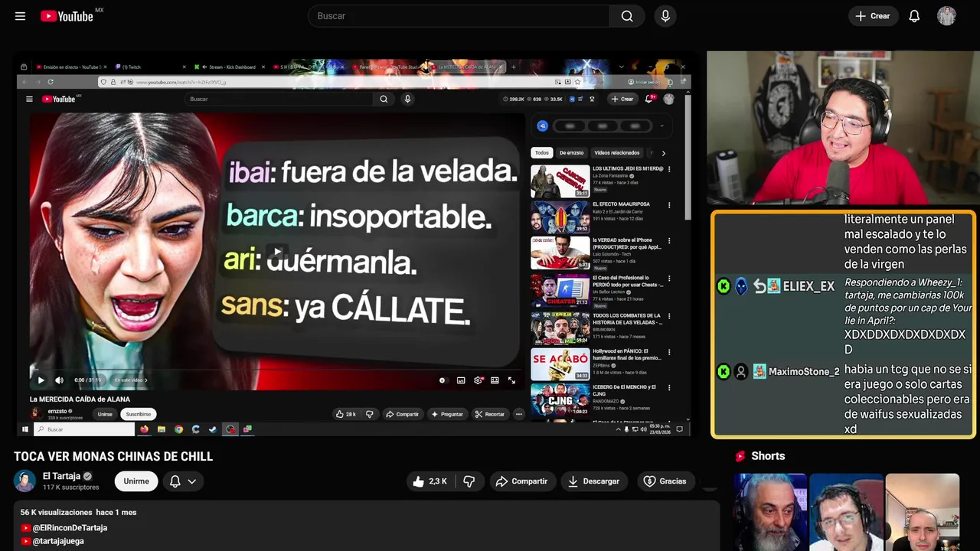Click the bookmark star in the streamed browser
Screen dimensions: 980x551
tap(578, 82)
